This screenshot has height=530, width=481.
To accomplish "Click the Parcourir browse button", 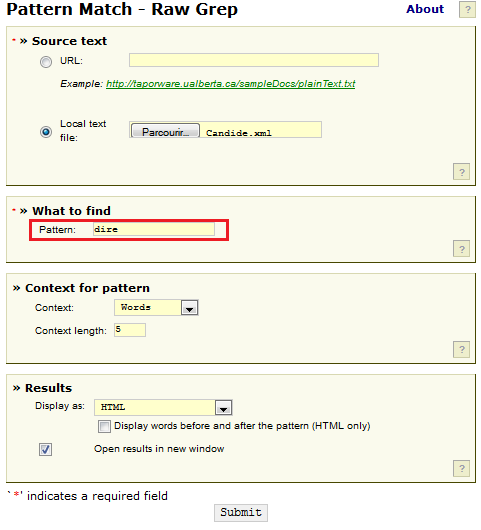I will pyautogui.click(x=165, y=131).
